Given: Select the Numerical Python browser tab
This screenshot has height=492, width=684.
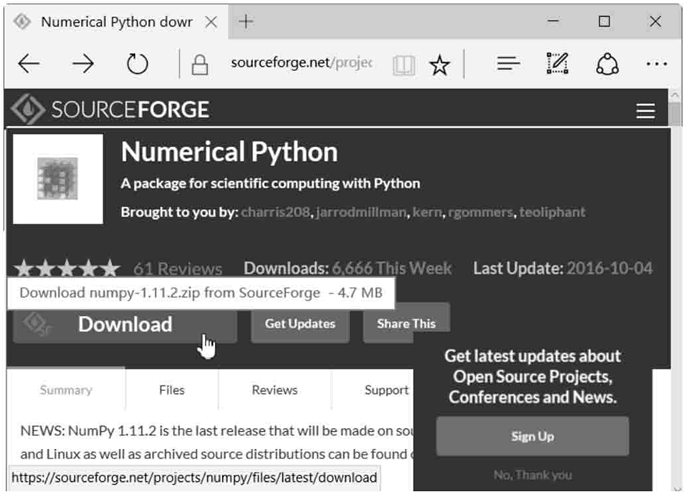Looking at the screenshot, I should [x=116, y=21].
